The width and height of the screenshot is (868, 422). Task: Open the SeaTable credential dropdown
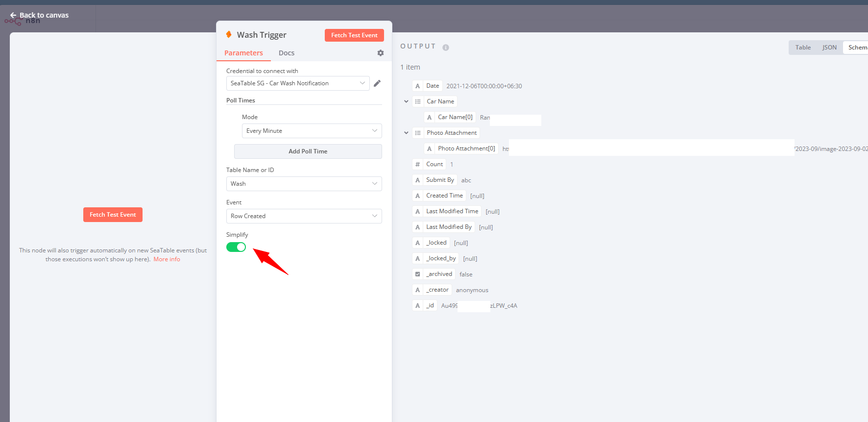click(298, 83)
